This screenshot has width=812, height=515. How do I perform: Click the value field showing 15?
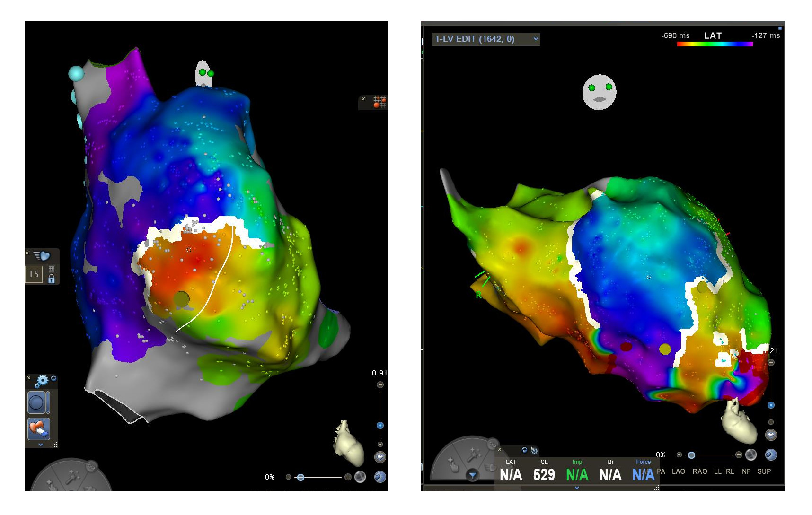pyautogui.click(x=34, y=274)
